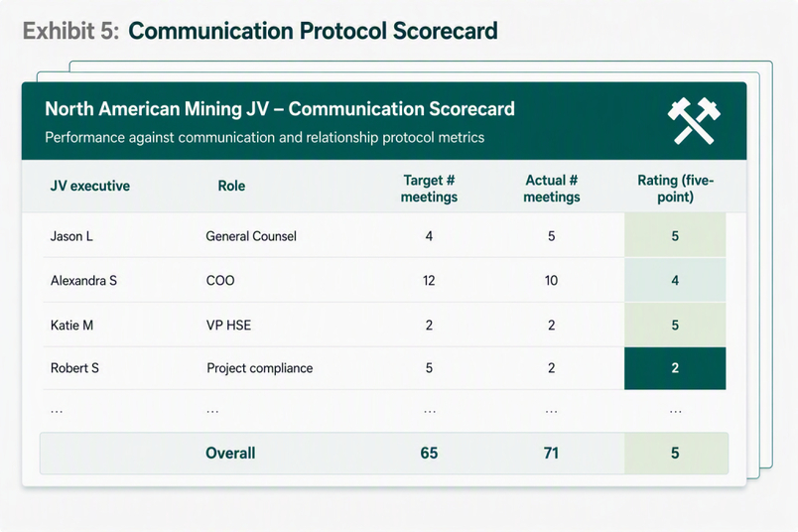Viewport: 798px width, 532px height.
Task: Select the General Counsel role cell
Action: [x=251, y=236]
